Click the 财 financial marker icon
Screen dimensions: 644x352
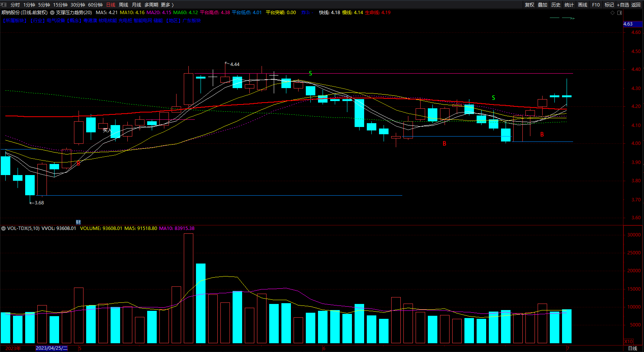click(x=78, y=222)
